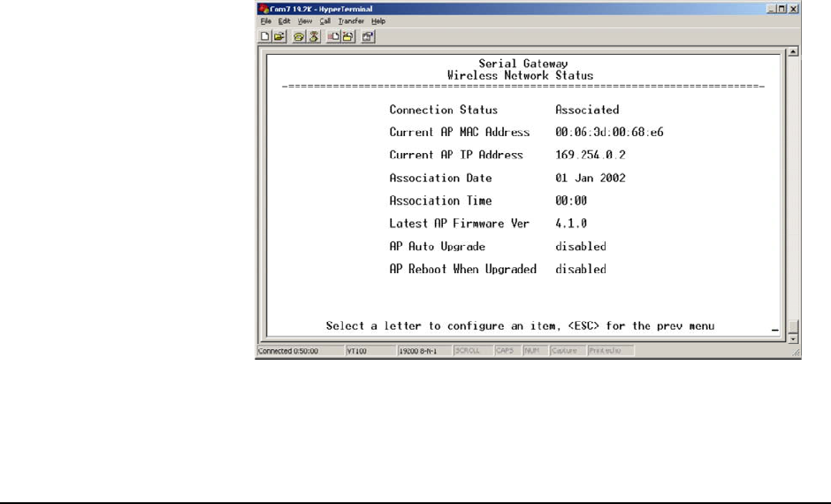Click the 'Latest AP Firmware Ver' label
The width and height of the screenshot is (831, 504).
point(460,224)
